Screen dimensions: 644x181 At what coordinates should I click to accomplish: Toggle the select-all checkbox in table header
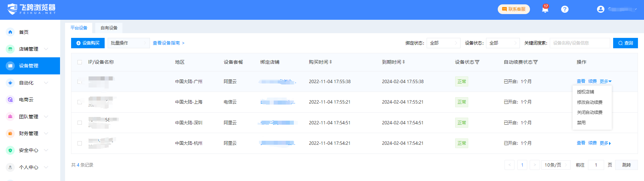coord(79,62)
